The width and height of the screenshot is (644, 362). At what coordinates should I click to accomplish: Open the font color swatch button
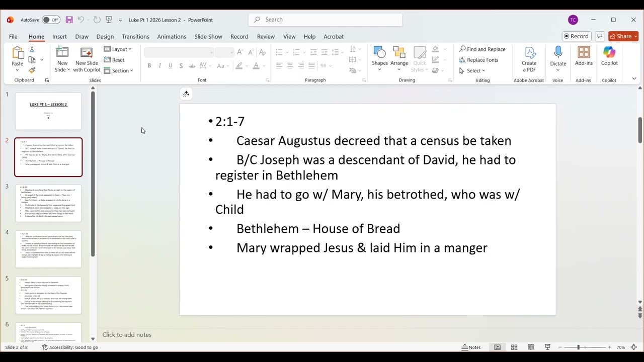point(256,66)
